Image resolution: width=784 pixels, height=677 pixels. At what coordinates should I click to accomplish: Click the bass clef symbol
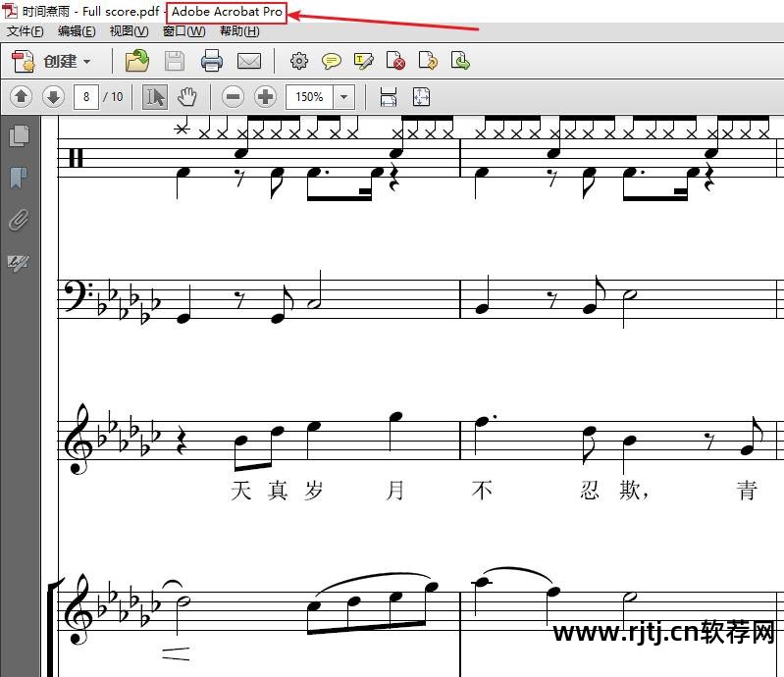coord(79,295)
